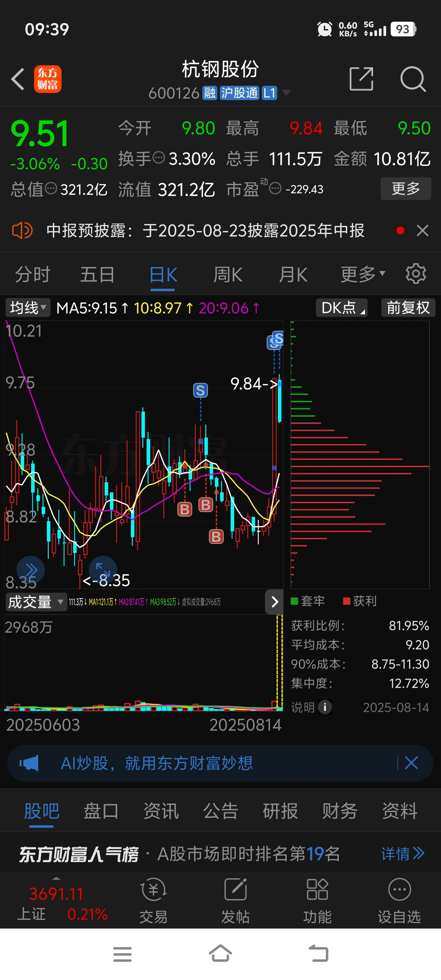
Task: Open the 股吧 tab
Action: pos(41,811)
